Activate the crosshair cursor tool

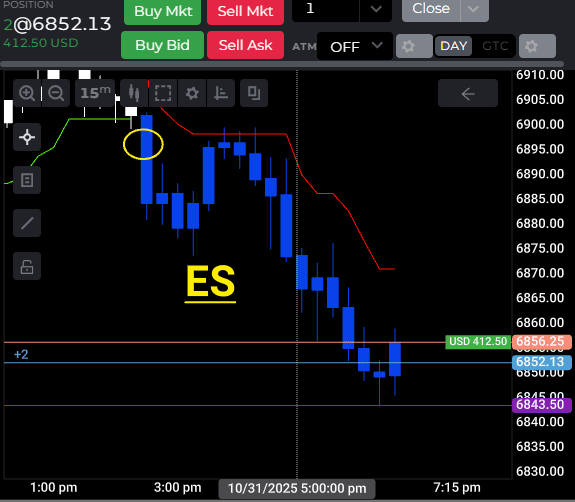coord(27,138)
